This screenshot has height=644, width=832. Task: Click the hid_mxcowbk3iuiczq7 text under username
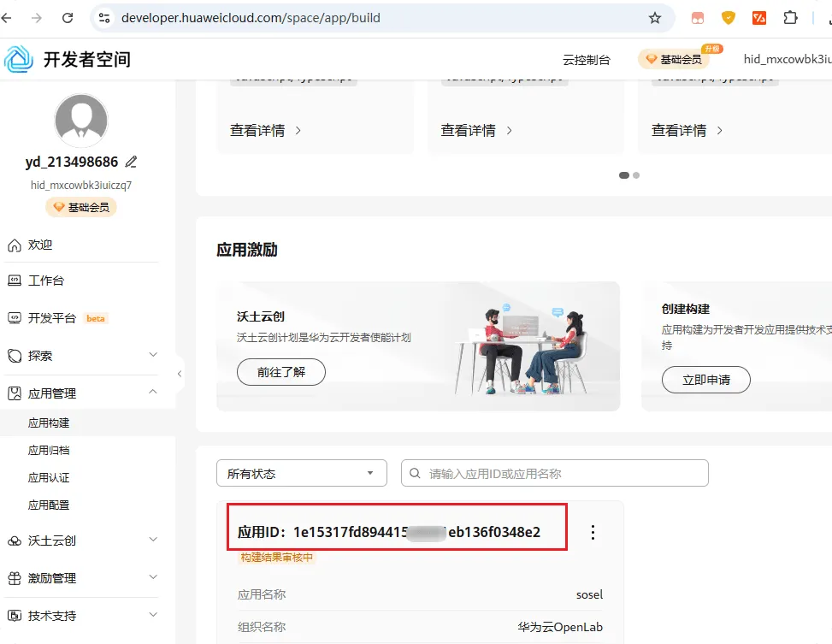(81, 186)
